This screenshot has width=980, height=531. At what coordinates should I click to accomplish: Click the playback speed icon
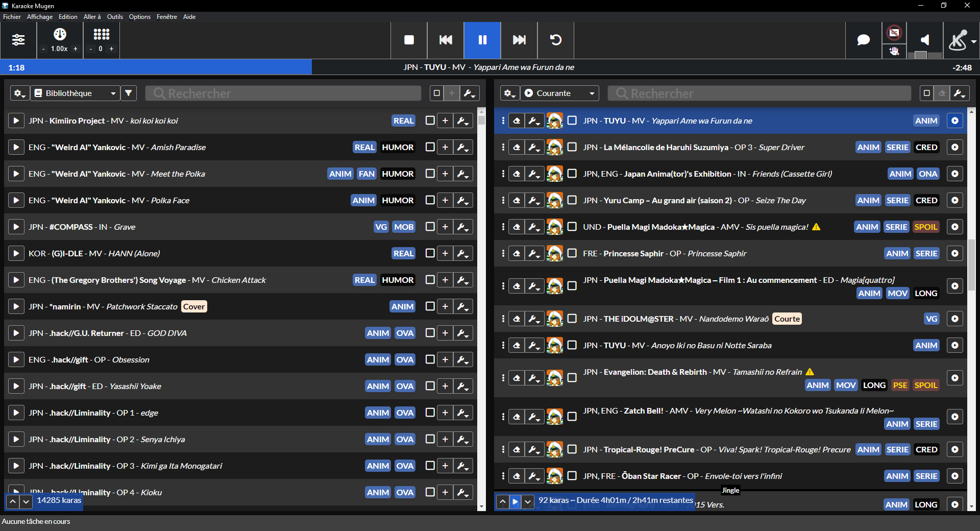click(60, 34)
